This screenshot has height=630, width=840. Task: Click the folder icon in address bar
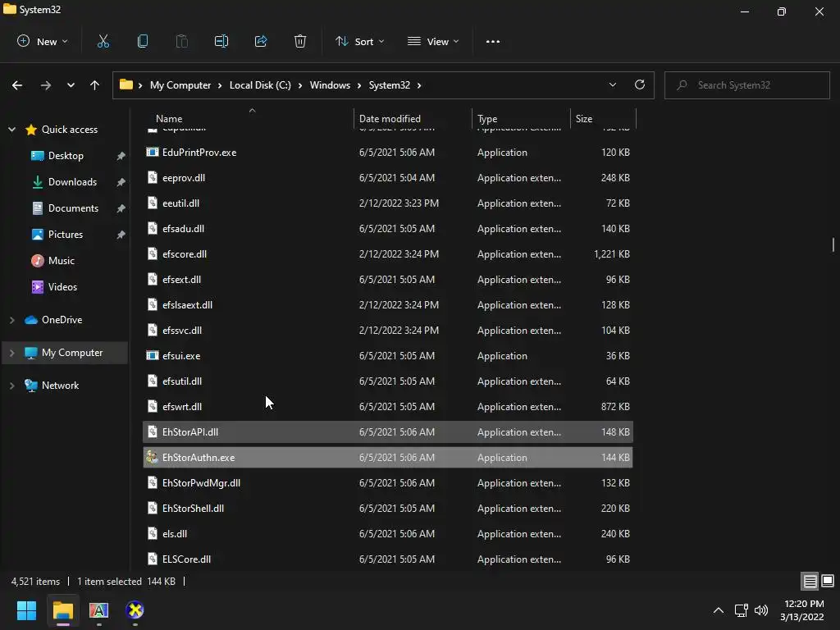click(126, 84)
